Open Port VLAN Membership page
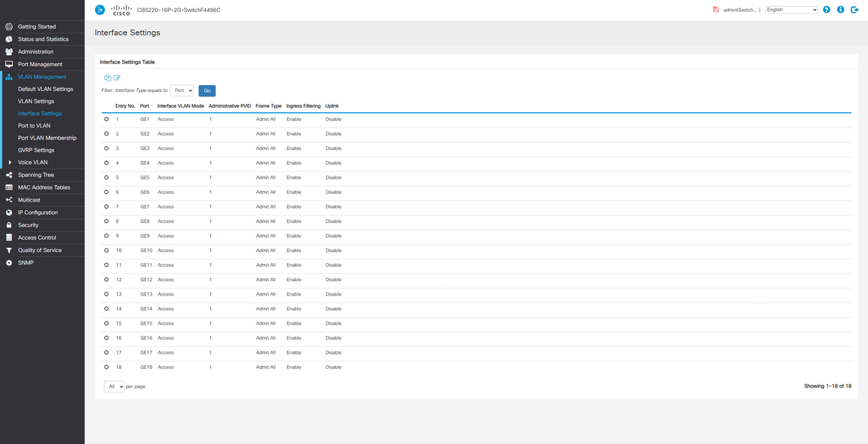Image resolution: width=868 pixels, height=444 pixels. pos(47,138)
